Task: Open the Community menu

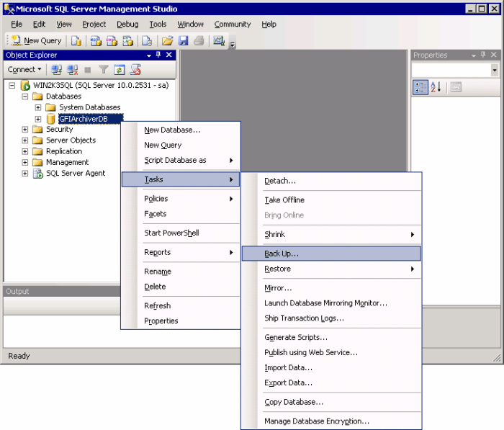Action: tap(233, 24)
